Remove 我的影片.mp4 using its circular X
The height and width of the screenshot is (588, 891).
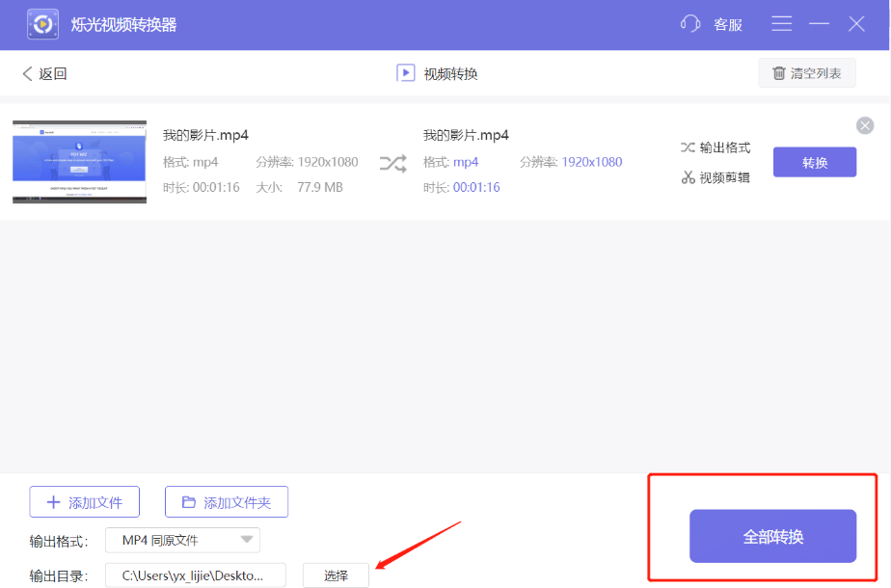(x=865, y=125)
